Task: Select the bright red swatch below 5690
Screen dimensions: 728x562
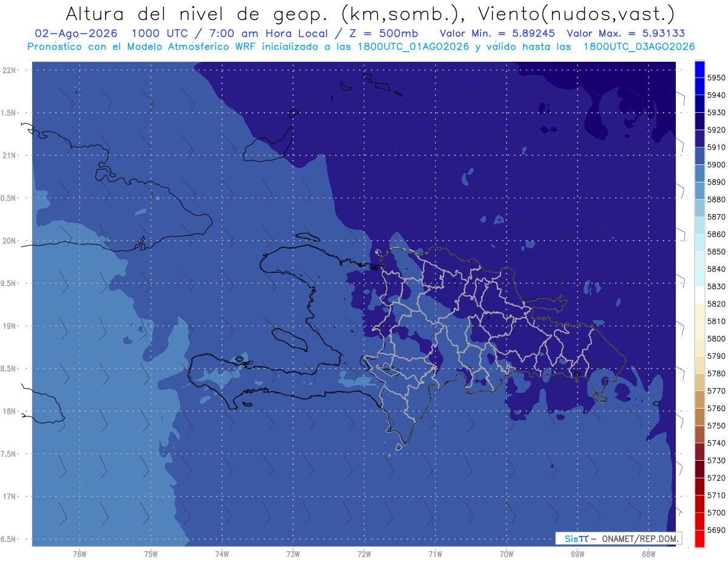Action: (x=699, y=538)
